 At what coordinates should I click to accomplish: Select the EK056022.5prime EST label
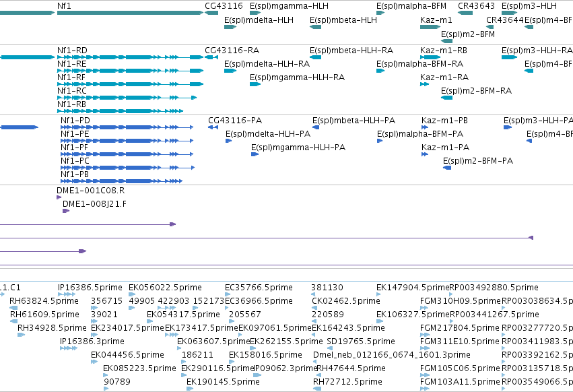click(165, 288)
